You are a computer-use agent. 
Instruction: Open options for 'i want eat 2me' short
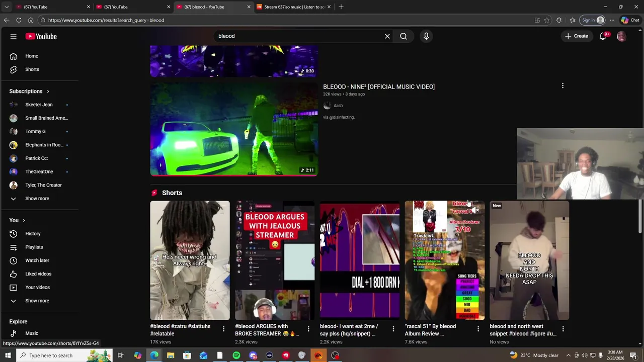[x=393, y=329]
